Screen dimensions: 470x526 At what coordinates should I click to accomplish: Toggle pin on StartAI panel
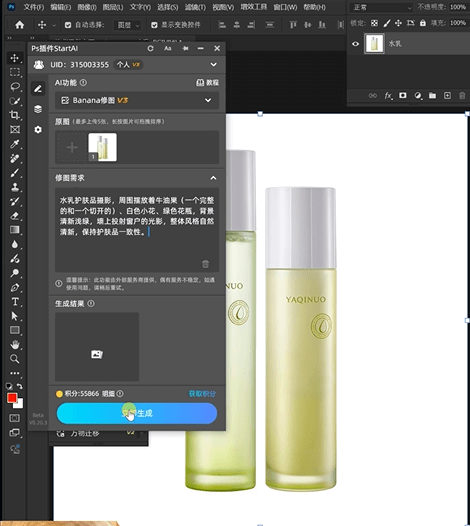185,49
